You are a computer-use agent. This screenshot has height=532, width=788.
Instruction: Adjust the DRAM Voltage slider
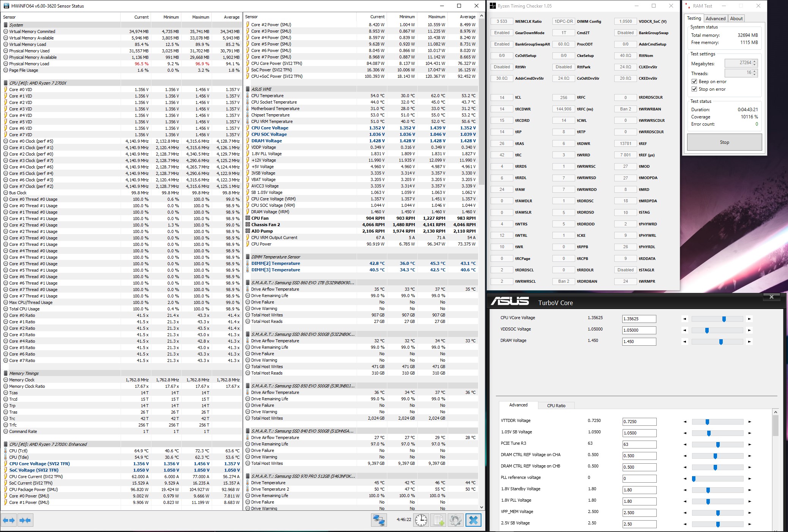coord(721,342)
